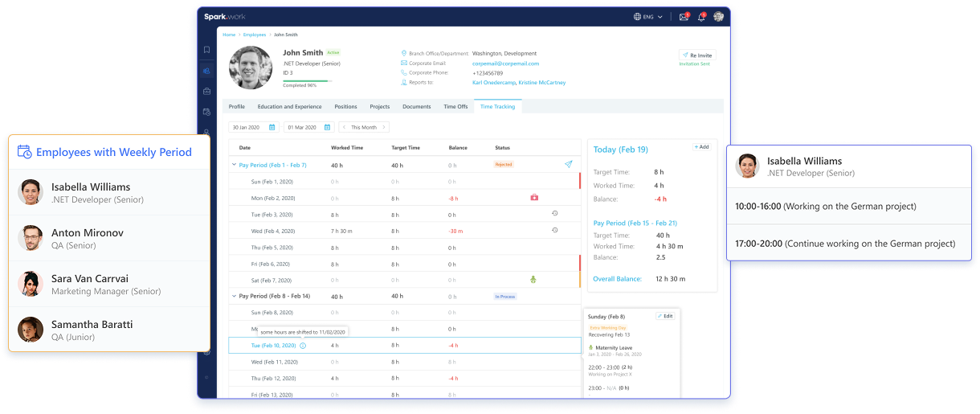This screenshot has width=980, height=414.
Task: Select Sara Van Carrvai in Weekly Period list
Action: 109,284
